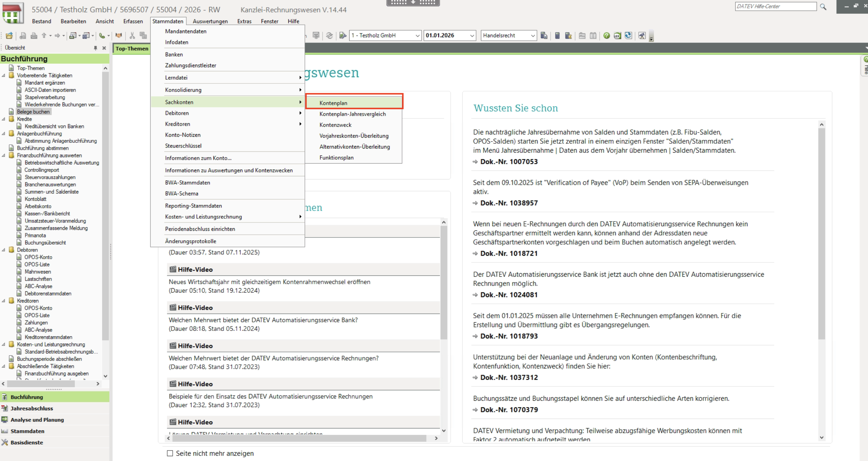This screenshot has width=868, height=461.
Task: Open the Bestand menu
Action: point(42,21)
